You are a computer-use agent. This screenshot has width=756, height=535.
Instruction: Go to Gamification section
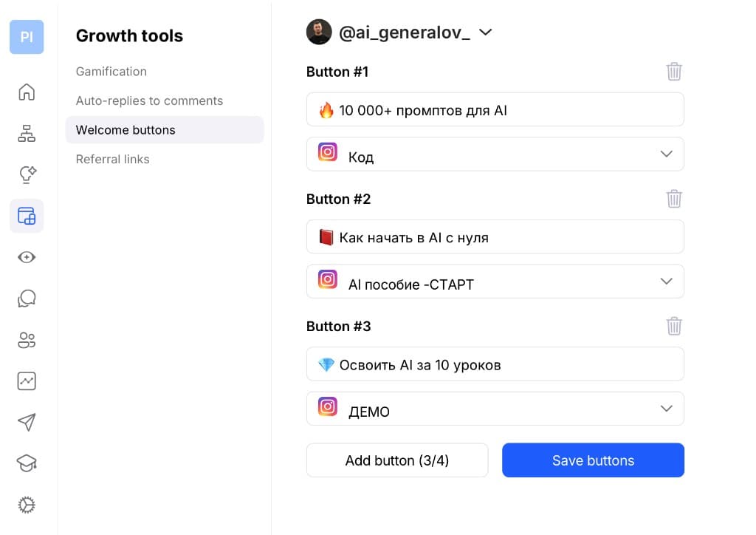point(111,72)
